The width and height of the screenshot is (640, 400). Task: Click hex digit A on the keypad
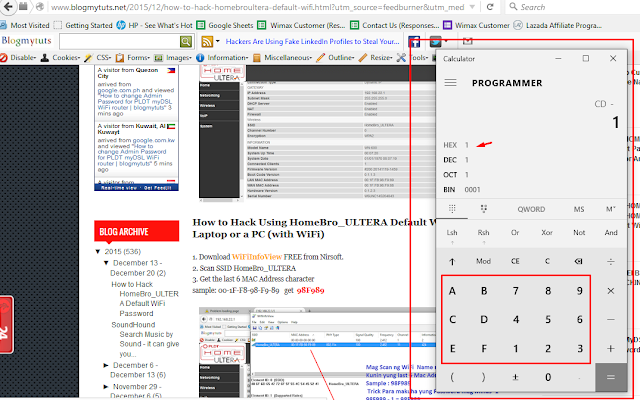point(452,291)
